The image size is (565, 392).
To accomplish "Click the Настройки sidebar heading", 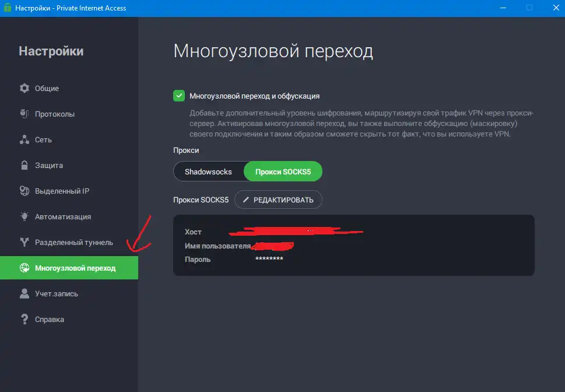I will [x=51, y=51].
